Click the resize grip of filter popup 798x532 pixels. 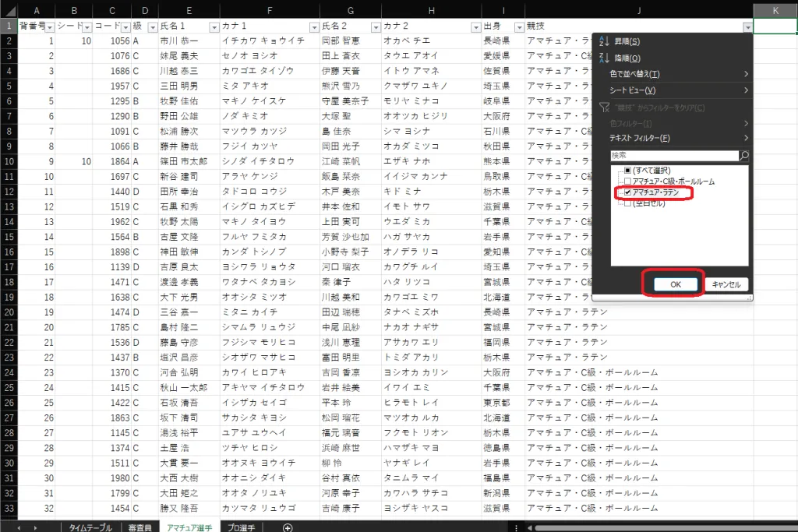[x=750, y=298]
